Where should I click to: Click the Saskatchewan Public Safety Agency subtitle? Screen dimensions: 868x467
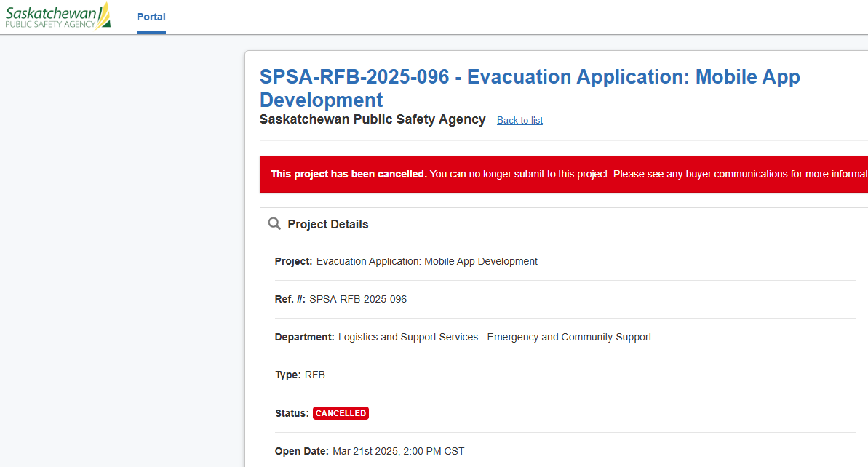click(373, 119)
